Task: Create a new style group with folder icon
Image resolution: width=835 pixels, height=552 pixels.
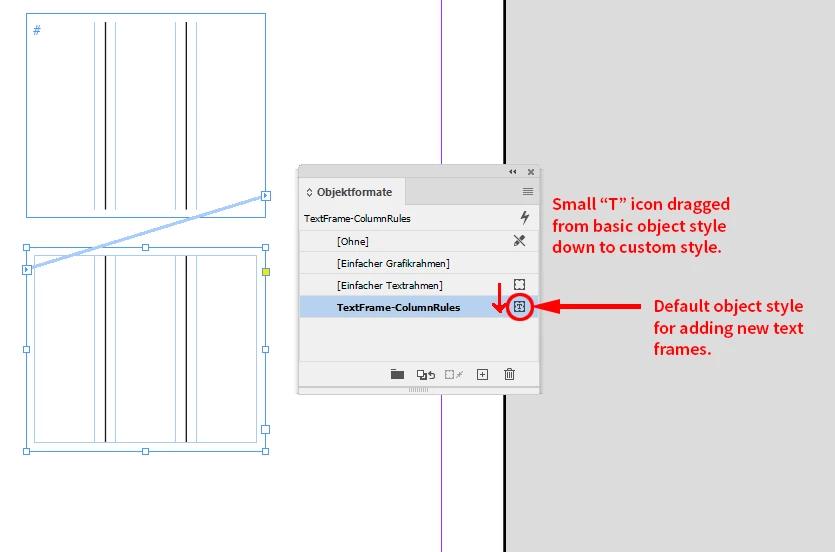Action: pyautogui.click(x=397, y=374)
